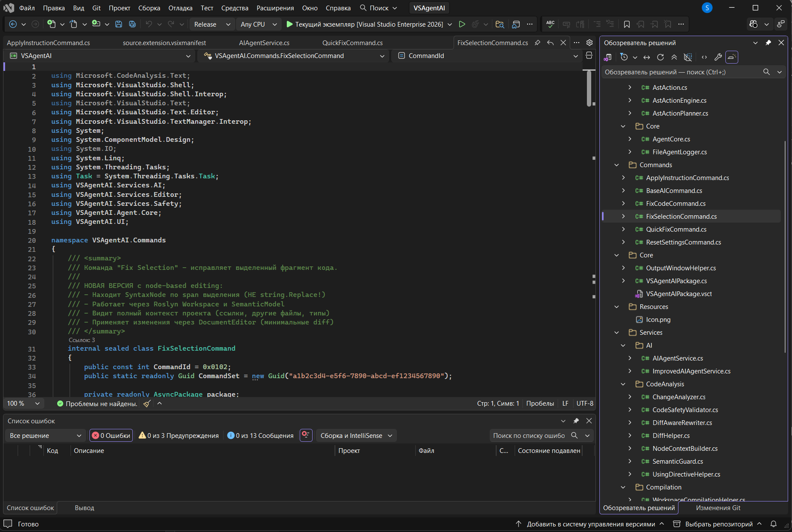
Task: Collapse the Commands folder in Solution Explorer
Action: tap(617, 165)
